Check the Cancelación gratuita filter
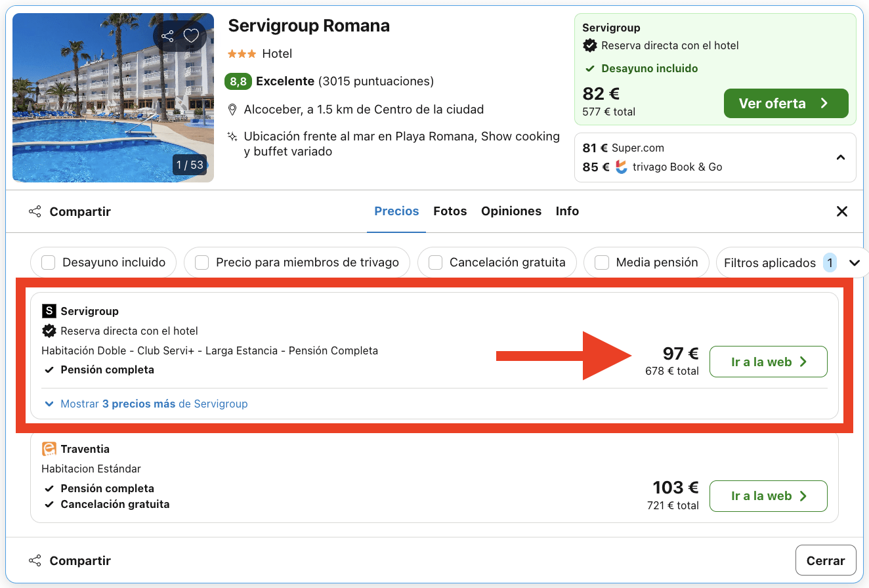The width and height of the screenshot is (869, 588). pos(434,262)
